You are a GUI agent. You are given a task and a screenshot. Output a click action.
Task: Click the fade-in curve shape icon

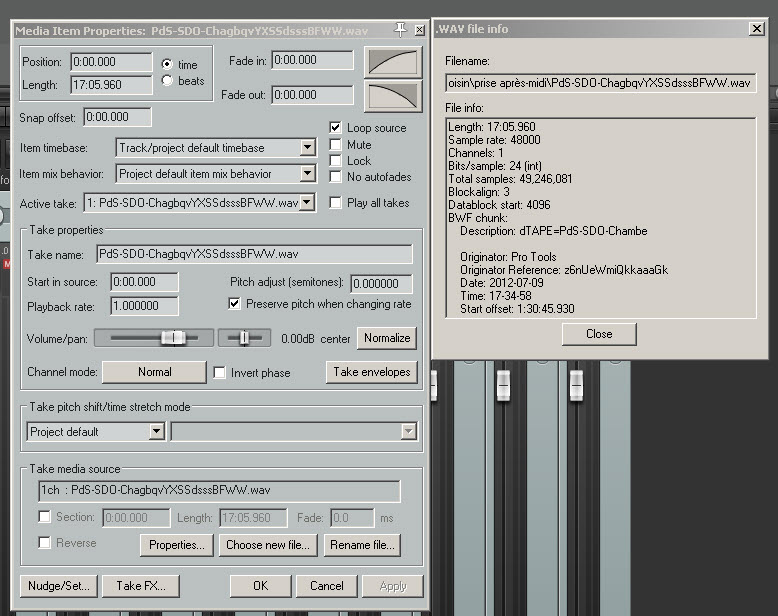pyautogui.click(x=393, y=62)
